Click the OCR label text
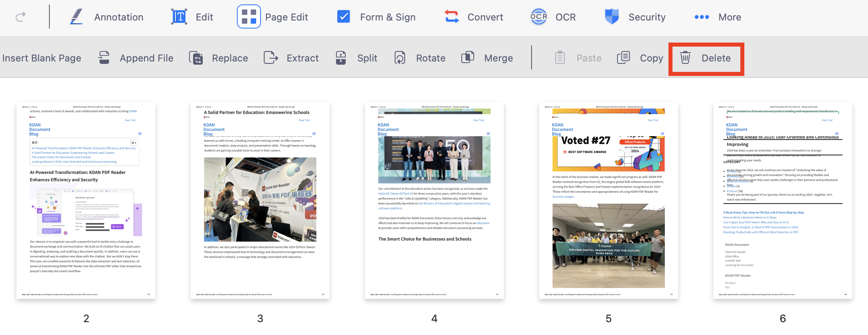868x335 pixels. tap(566, 17)
